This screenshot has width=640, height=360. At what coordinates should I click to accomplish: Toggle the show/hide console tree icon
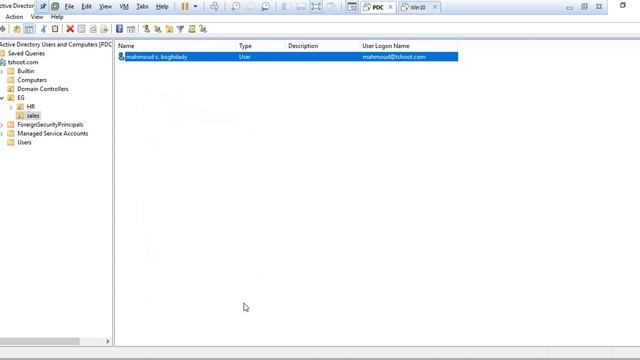(x=29, y=29)
